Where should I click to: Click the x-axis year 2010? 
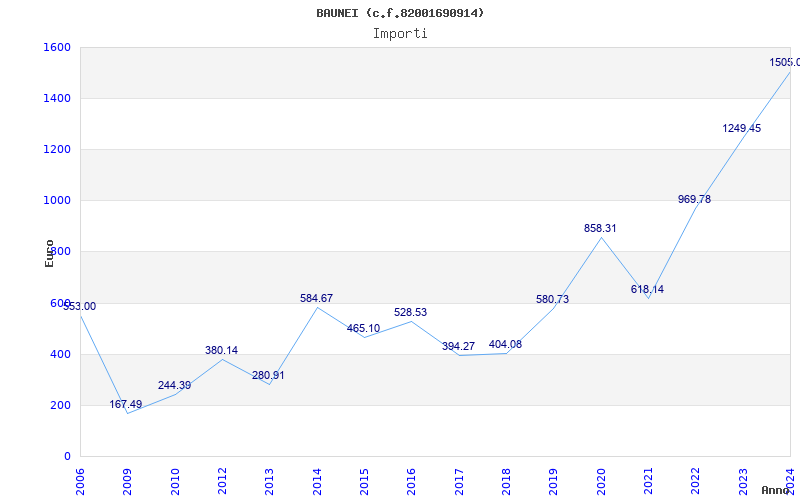pyautogui.click(x=175, y=482)
